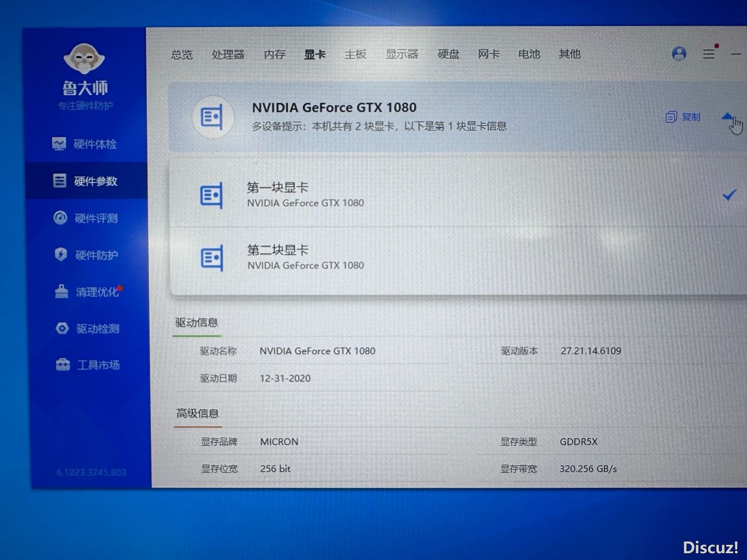Viewport: 747px width, 560px height.
Task: Open 硬件体检 in the sidebar
Action: (86, 144)
